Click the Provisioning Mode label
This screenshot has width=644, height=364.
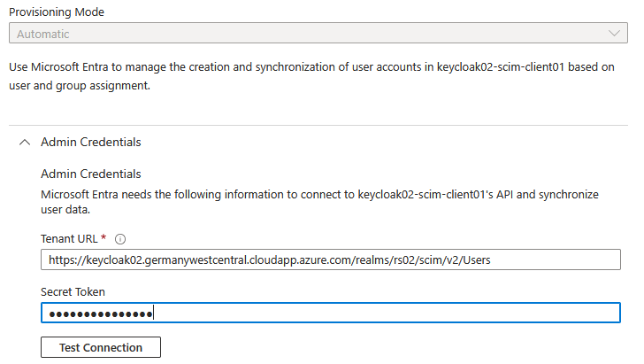tap(56, 11)
